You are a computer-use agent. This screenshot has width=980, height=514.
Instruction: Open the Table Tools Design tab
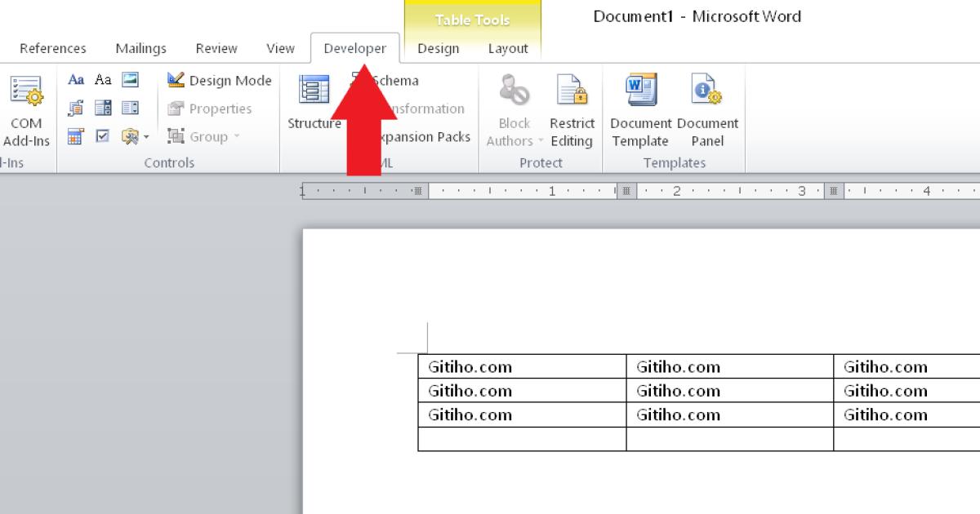pos(439,48)
